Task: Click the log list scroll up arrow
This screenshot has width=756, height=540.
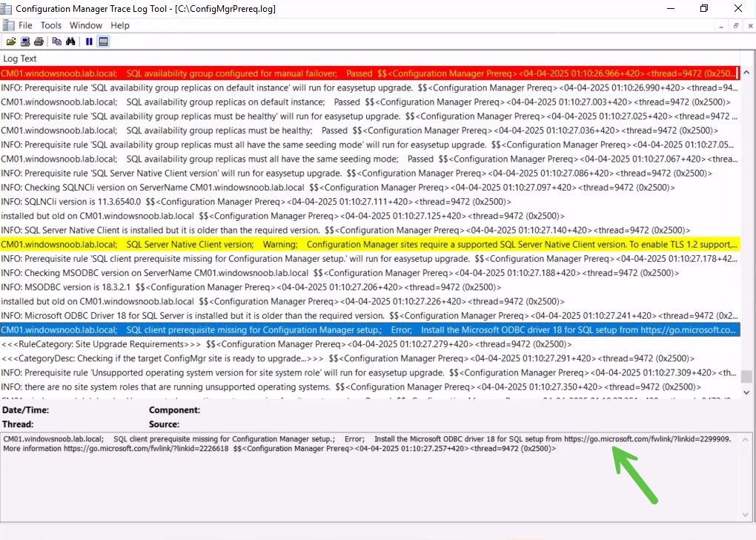Action: click(x=746, y=73)
